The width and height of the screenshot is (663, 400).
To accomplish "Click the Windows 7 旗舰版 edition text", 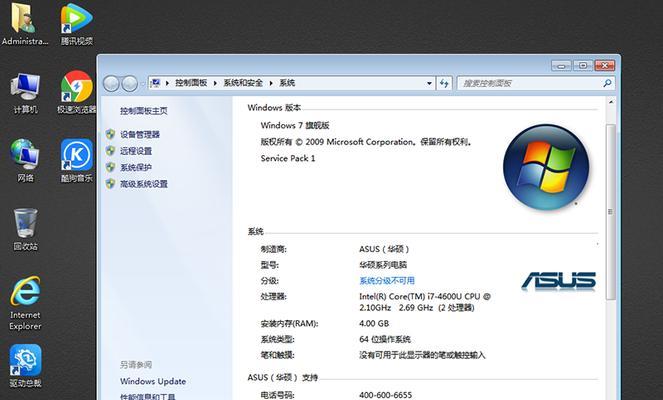I will (x=295, y=125).
